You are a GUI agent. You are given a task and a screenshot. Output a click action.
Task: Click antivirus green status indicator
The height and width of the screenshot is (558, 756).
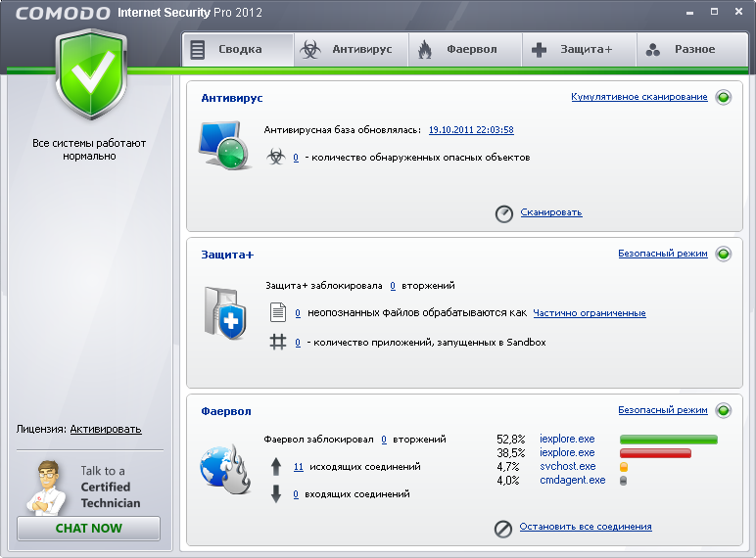(x=724, y=97)
